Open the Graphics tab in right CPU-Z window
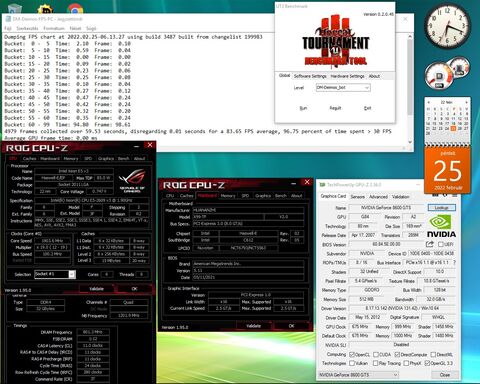Image resolution: width=480 pixels, height=384 pixels. (x=263, y=196)
